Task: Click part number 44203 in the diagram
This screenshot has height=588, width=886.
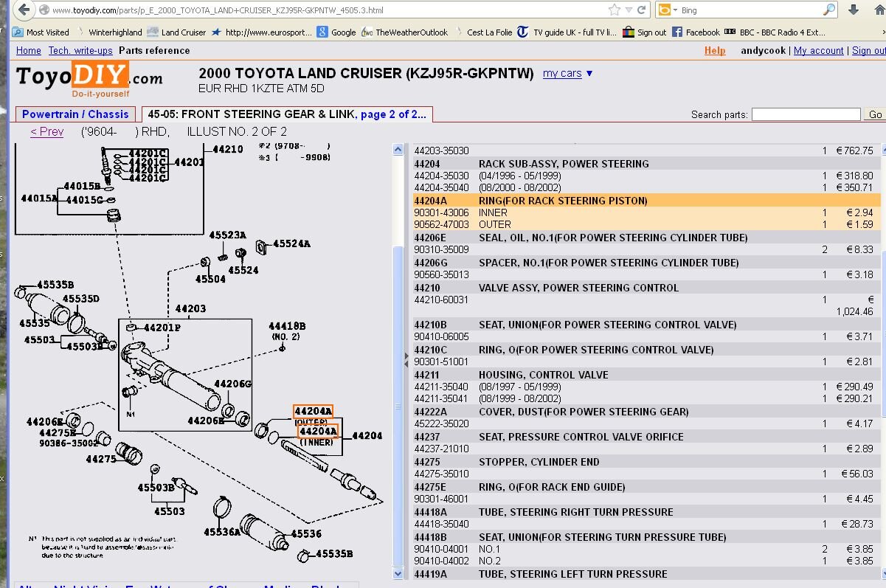Action: (190, 308)
